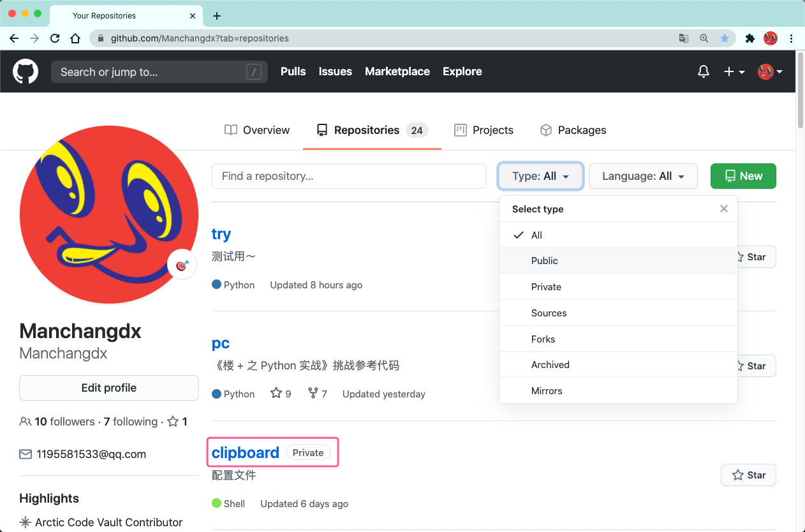
Task: Open the notifications bell
Action: pos(704,71)
